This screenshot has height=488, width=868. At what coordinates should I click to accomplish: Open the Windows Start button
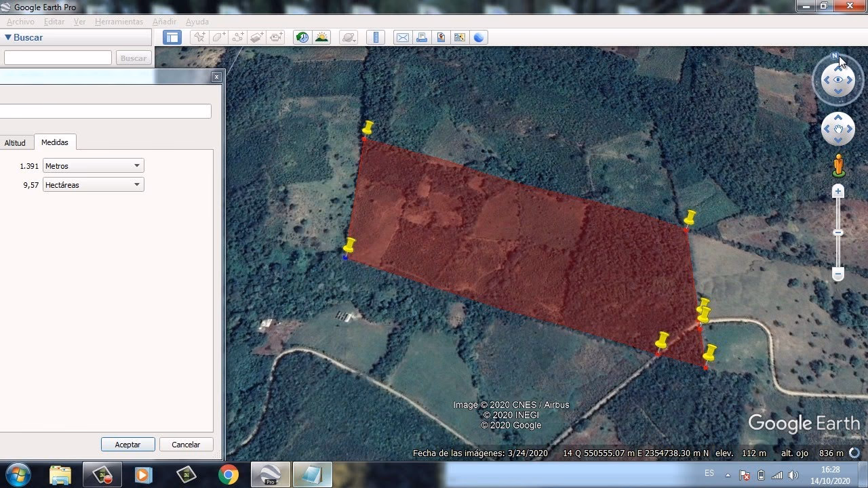point(18,474)
